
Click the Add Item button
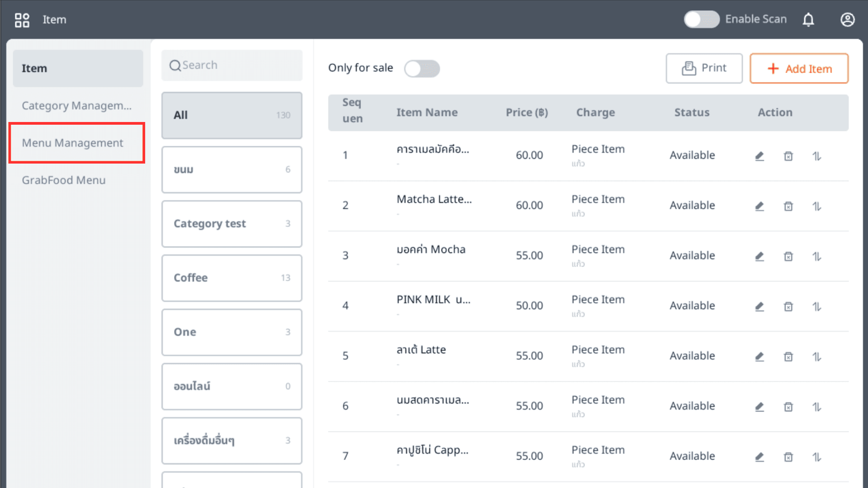pos(799,69)
